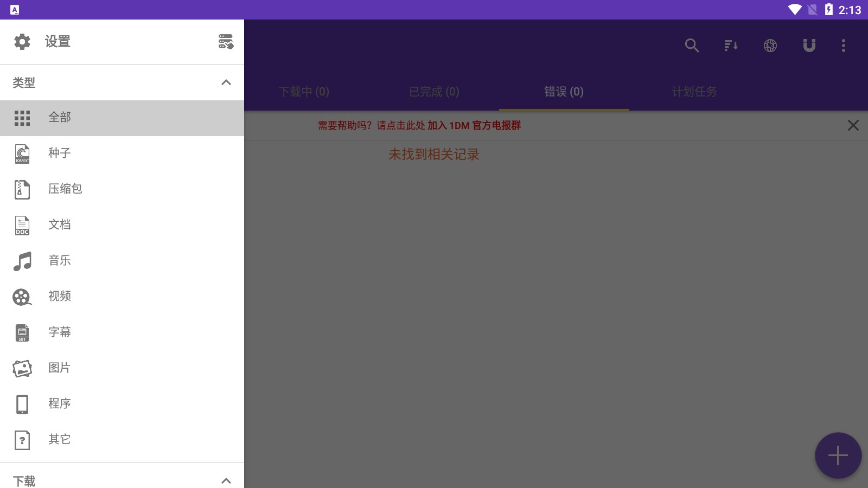The image size is (868, 488).
Task: Select the 字幕 category label
Action: (x=60, y=332)
